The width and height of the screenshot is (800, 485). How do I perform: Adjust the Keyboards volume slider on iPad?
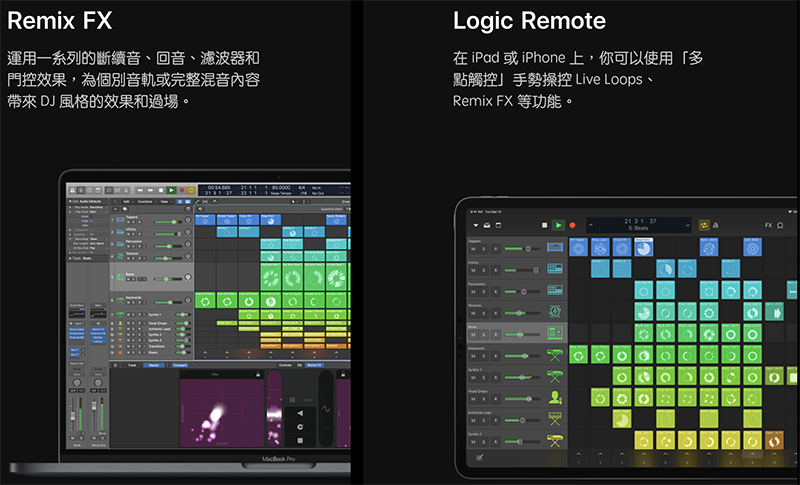tap(522, 356)
